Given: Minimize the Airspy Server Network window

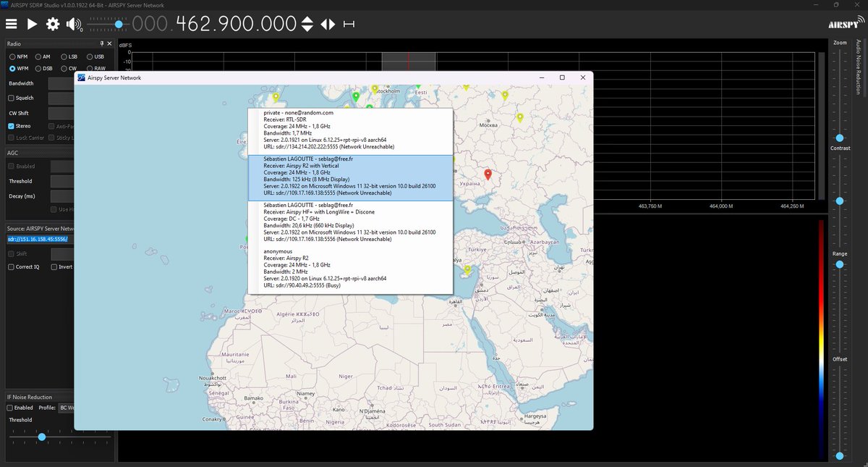Looking at the screenshot, I should coord(542,77).
